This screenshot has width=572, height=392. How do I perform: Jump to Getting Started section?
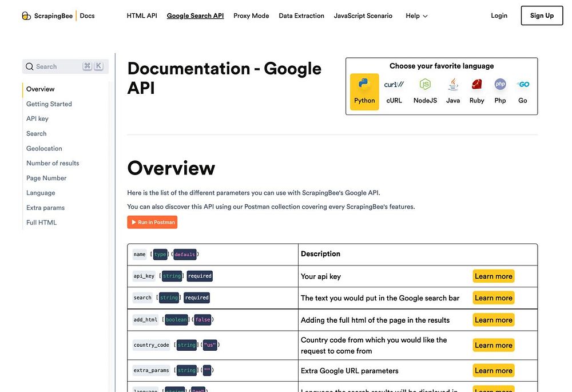pyautogui.click(x=49, y=104)
